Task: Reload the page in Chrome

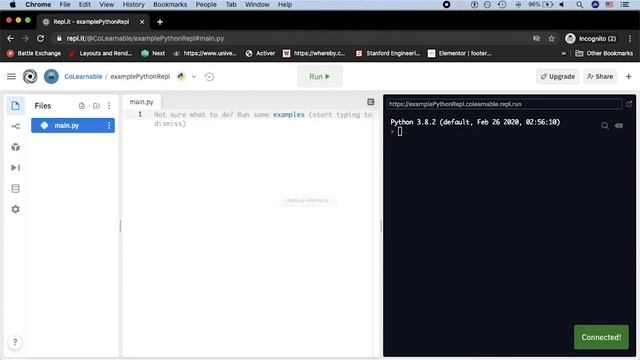Action: click(x=40, y=38)
